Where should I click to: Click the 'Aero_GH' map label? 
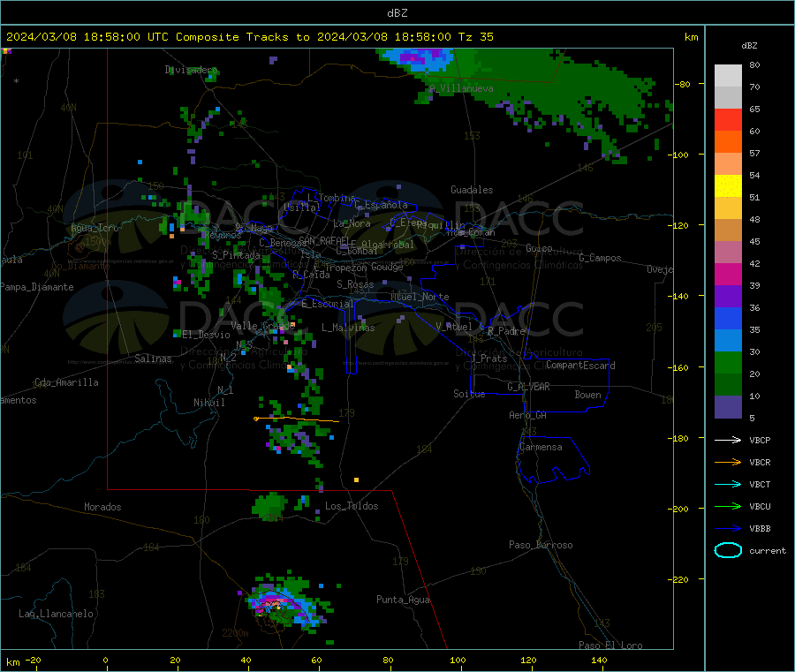click(x=527, y=415)
